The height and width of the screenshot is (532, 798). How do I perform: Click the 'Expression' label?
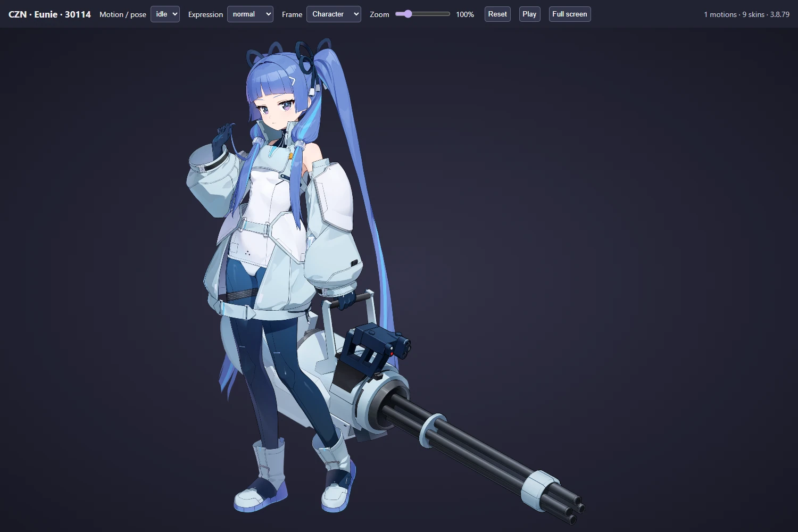[205, 14]
